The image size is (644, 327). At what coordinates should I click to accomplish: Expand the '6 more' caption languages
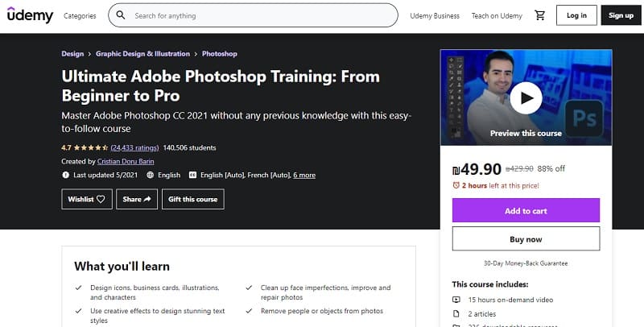304,175
